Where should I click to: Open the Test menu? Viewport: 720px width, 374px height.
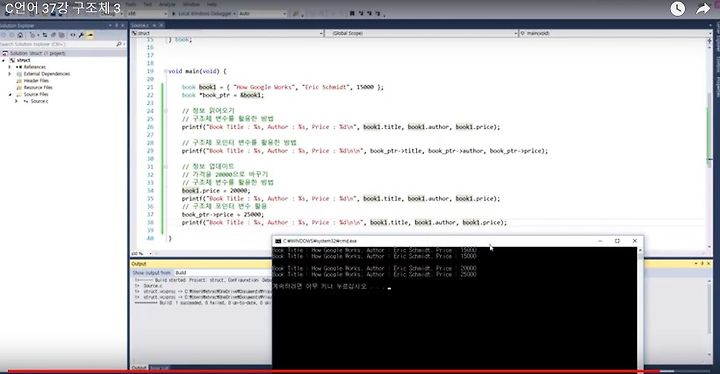(147, 4)
